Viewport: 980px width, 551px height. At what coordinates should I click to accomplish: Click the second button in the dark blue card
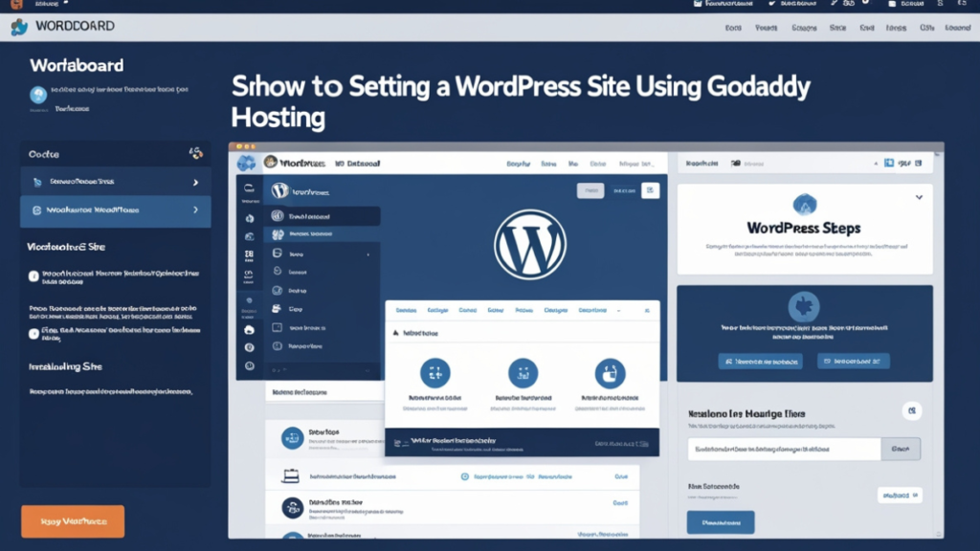click(853, 361)
